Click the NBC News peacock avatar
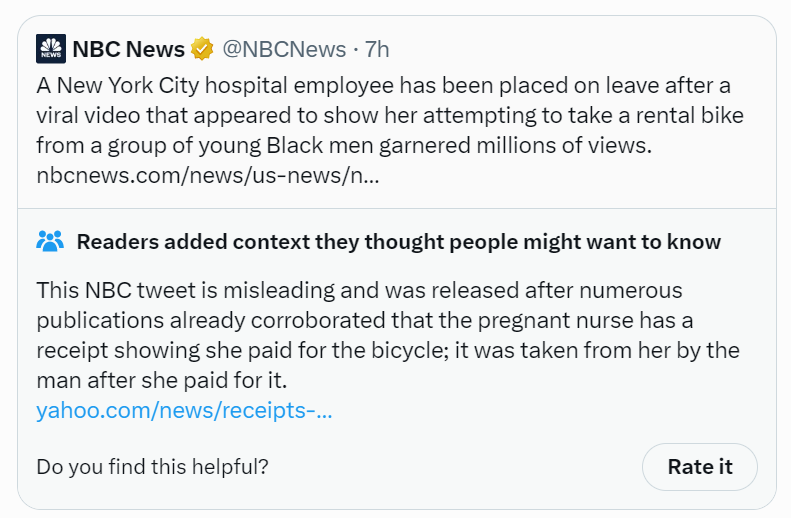 click(x=50, y=49)
